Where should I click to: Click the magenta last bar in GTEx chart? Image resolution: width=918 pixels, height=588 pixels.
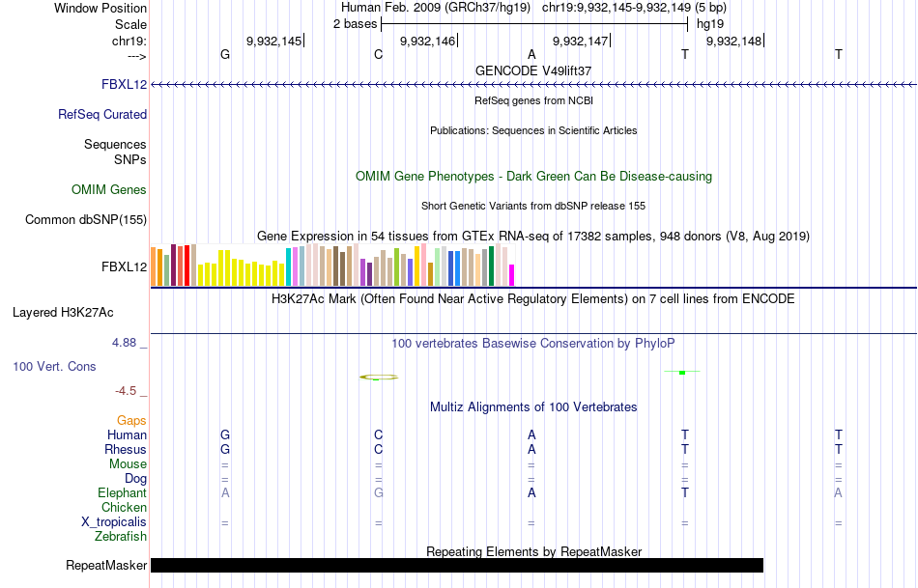pos(511,275)
